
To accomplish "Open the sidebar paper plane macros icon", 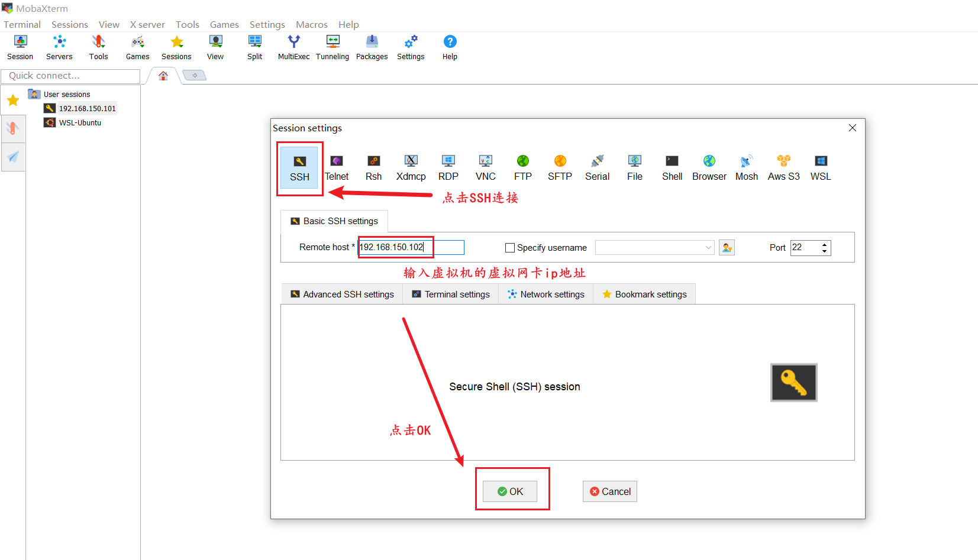I will pyautogui.click(x=13, y=157).
